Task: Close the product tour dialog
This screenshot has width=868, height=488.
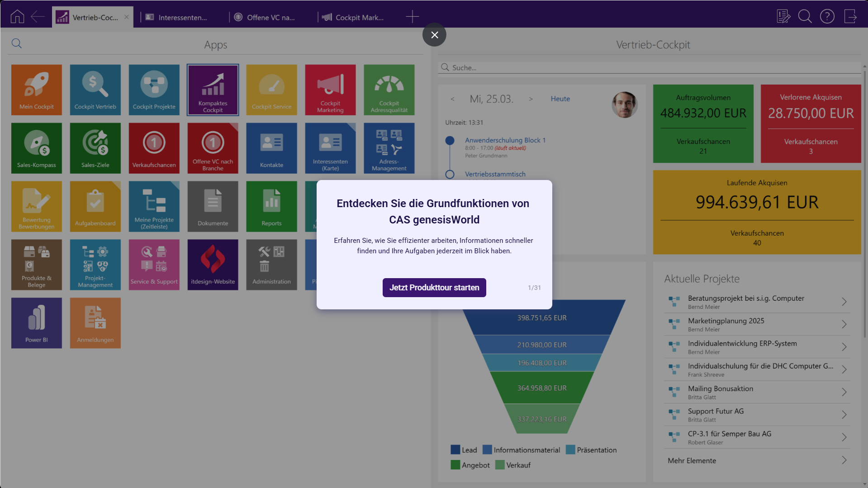Action: click(x=434, y=35)
